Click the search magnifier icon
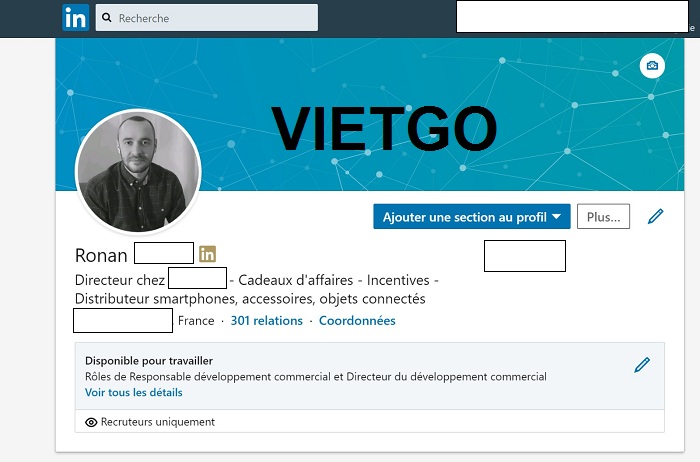Viewport: 700px width, 462px height. 107,18
